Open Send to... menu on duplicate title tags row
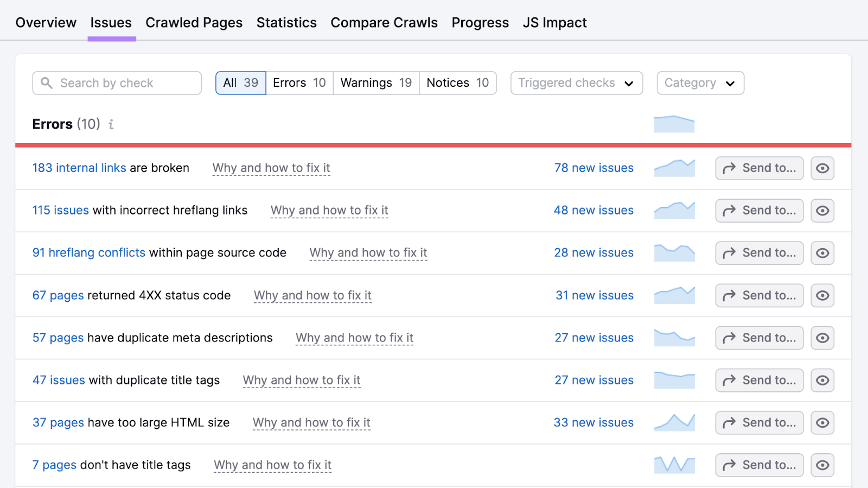Viewport: 868px width, 488px height. [x=758, y=380]
